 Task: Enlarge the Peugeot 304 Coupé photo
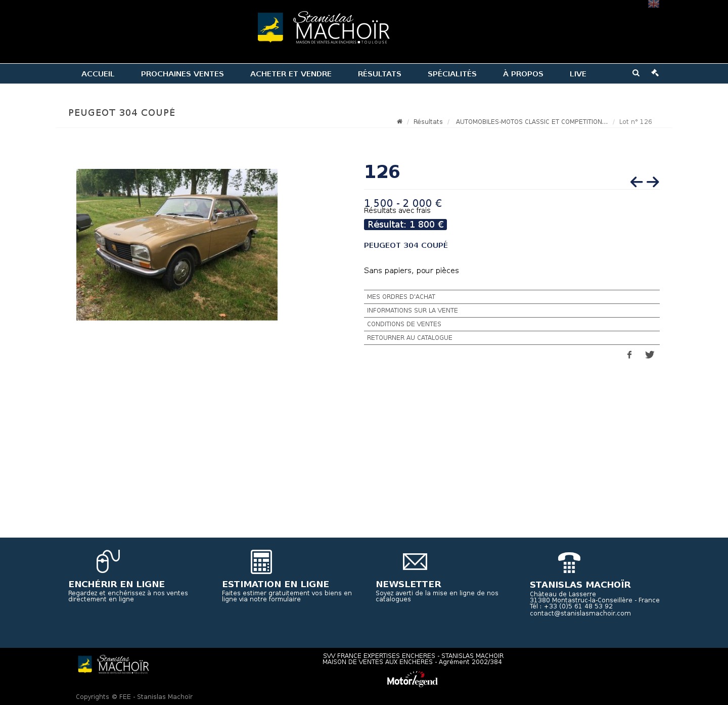177,245
